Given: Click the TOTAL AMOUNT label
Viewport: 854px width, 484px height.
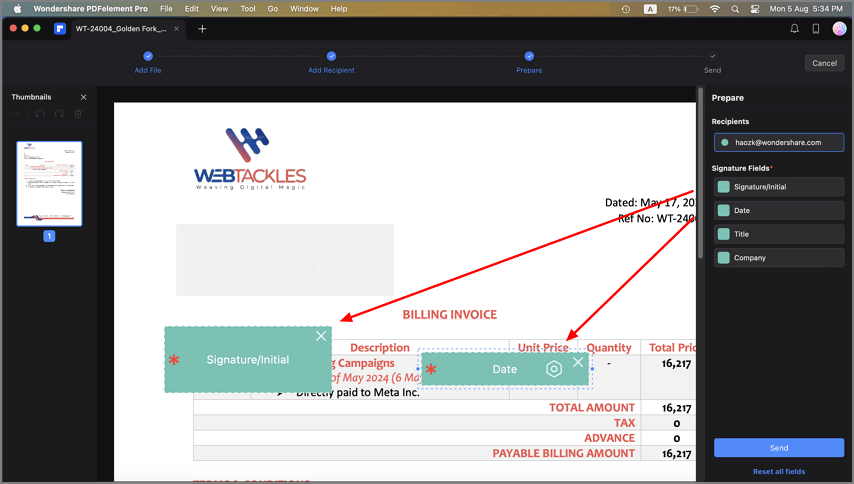Looking at the screenshot, I should click(591, 408).
